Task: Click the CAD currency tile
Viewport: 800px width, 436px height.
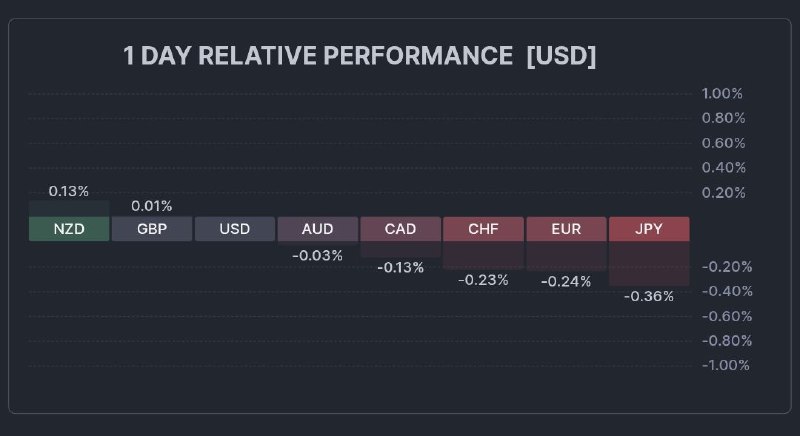Action: pos(400,229)
